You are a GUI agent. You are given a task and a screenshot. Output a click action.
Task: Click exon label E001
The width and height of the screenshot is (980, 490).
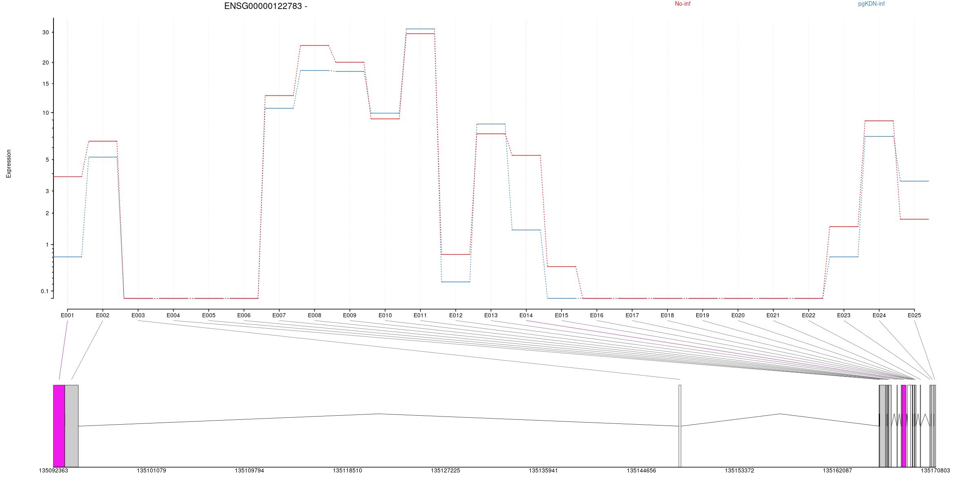[x=67, y=315]
